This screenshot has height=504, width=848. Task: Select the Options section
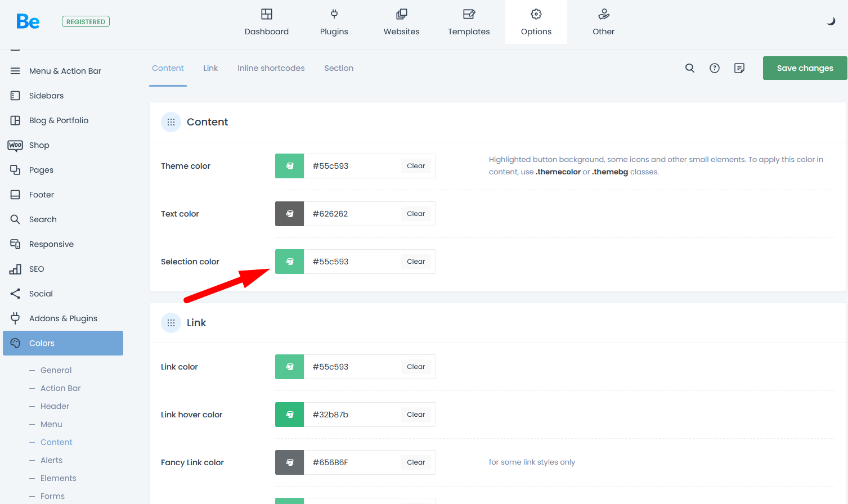536,22
